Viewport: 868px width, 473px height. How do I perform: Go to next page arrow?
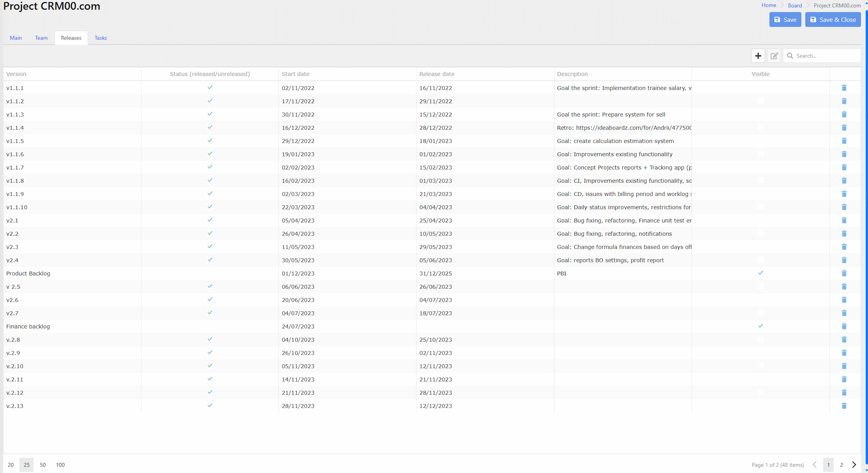click(854, 465)
